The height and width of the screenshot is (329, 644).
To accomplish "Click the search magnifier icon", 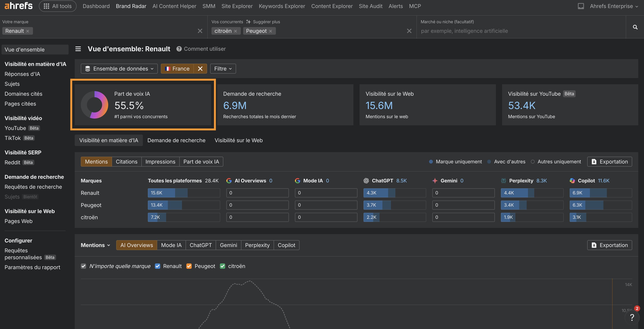I will [x=635, y=27].
